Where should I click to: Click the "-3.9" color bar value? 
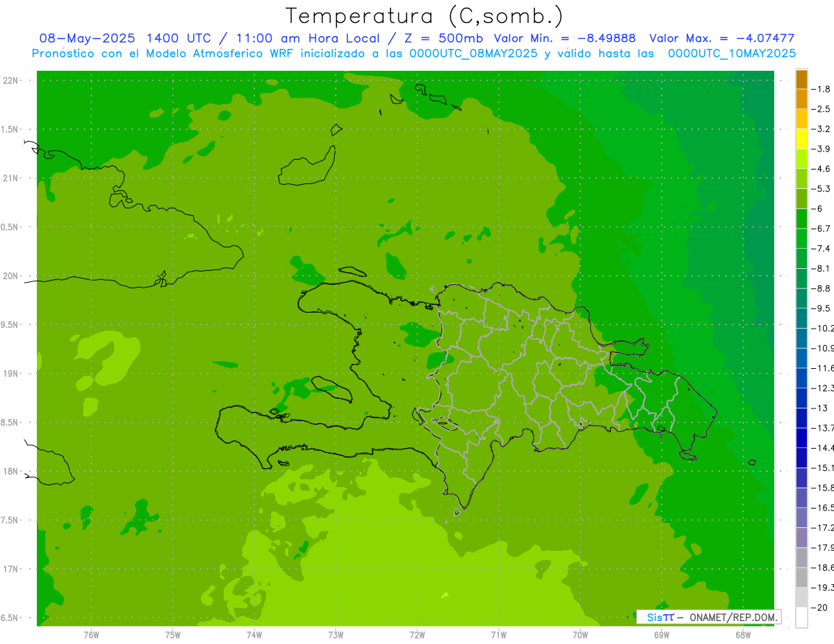tap(821, 149)
